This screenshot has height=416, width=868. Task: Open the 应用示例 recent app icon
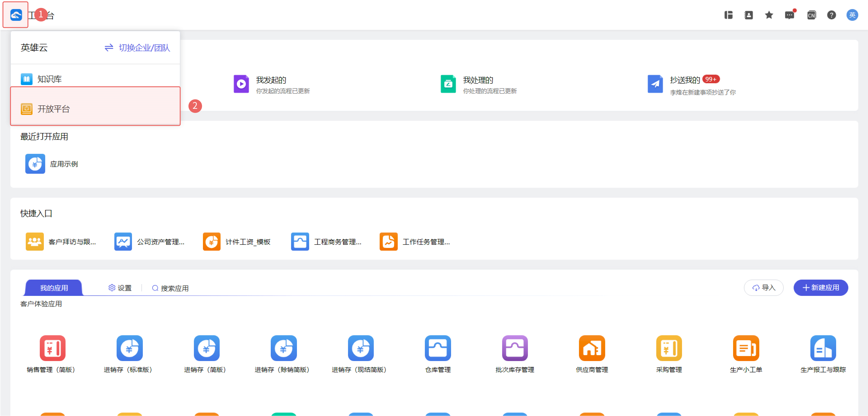35,164
